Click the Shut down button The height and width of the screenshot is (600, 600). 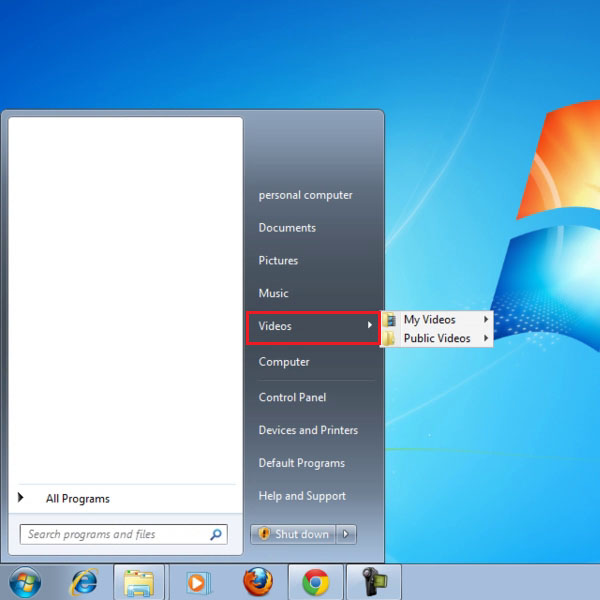pyautogui.click(x=293, y=534)
